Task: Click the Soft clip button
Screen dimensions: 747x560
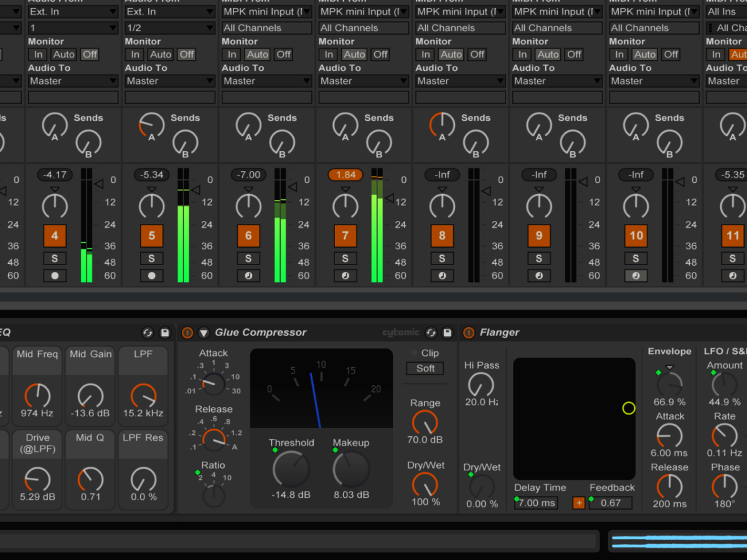Action: pos(425,368)
